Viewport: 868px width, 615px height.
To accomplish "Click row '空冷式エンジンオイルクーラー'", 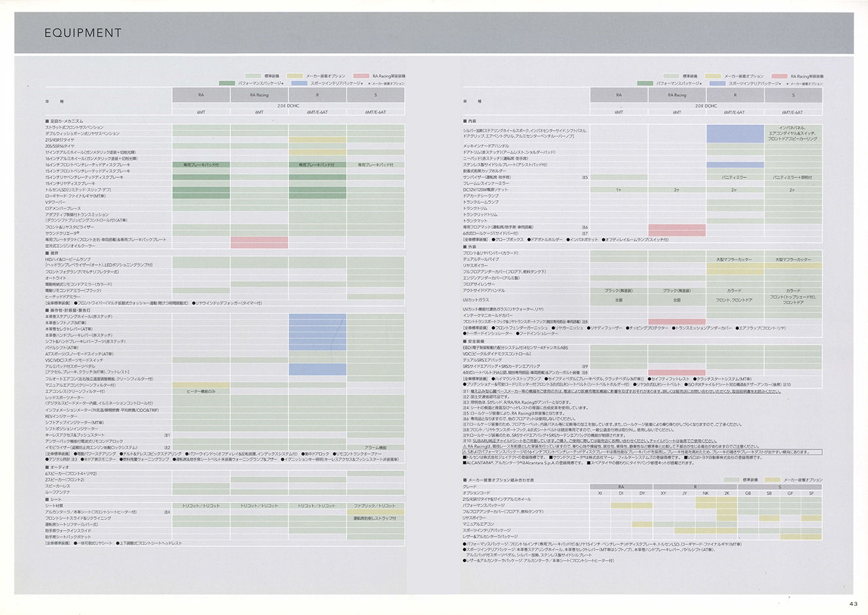I will (224, 245).
